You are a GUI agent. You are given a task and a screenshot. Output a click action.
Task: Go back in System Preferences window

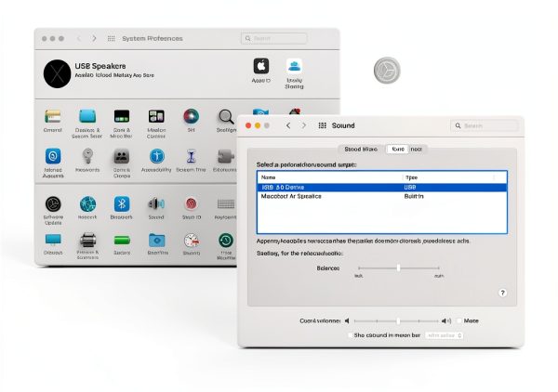tap(79, 38)
